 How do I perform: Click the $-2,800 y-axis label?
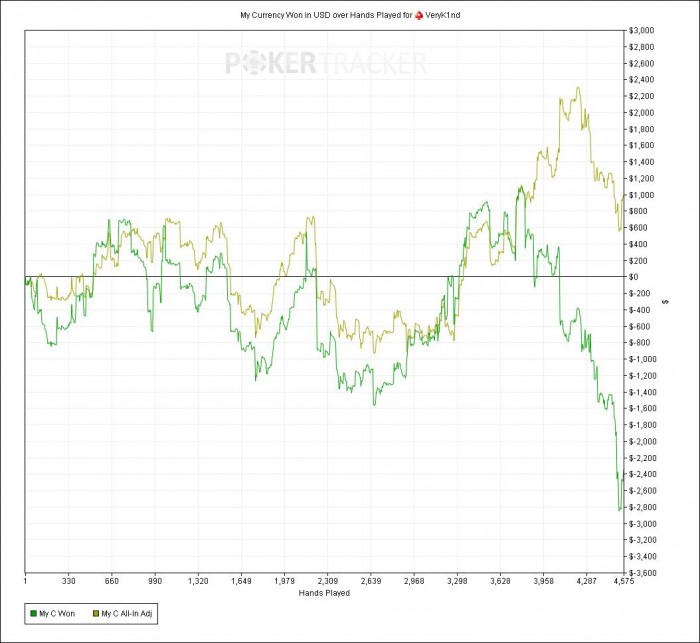643,507
